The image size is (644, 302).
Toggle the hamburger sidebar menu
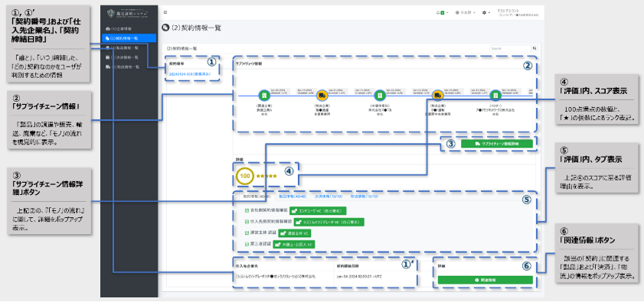[165, 13]
